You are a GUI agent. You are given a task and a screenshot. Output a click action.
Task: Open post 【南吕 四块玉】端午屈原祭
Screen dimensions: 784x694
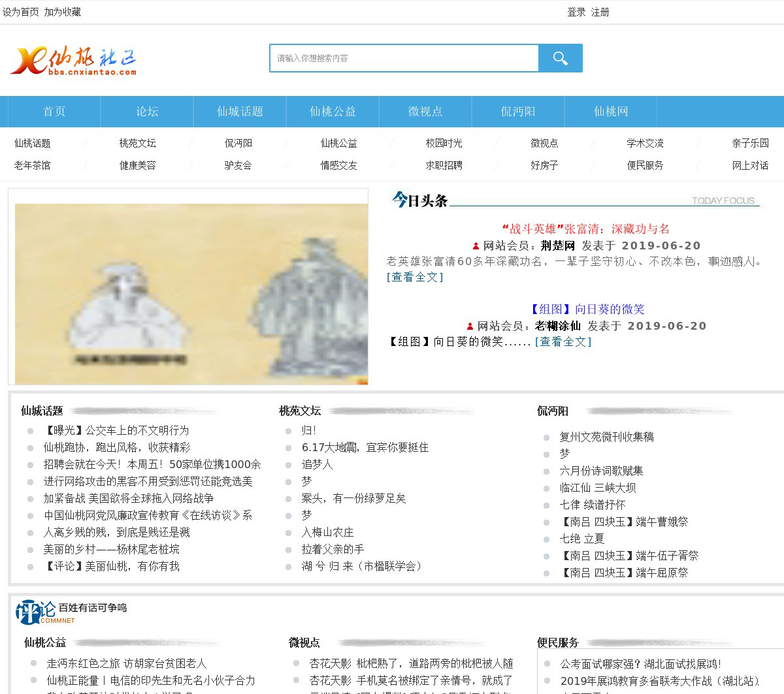pos(624,573)
